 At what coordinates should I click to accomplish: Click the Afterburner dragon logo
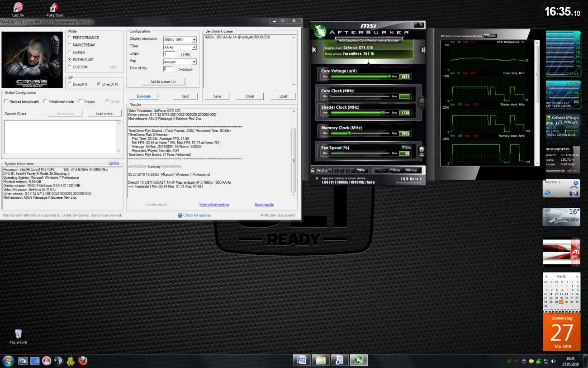pos(321,32)
